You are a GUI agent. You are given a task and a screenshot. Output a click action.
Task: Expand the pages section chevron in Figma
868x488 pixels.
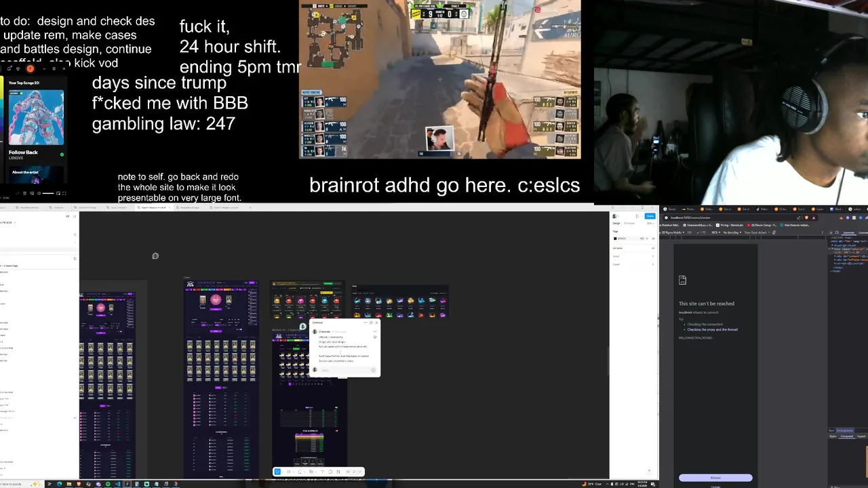[75, 242]
